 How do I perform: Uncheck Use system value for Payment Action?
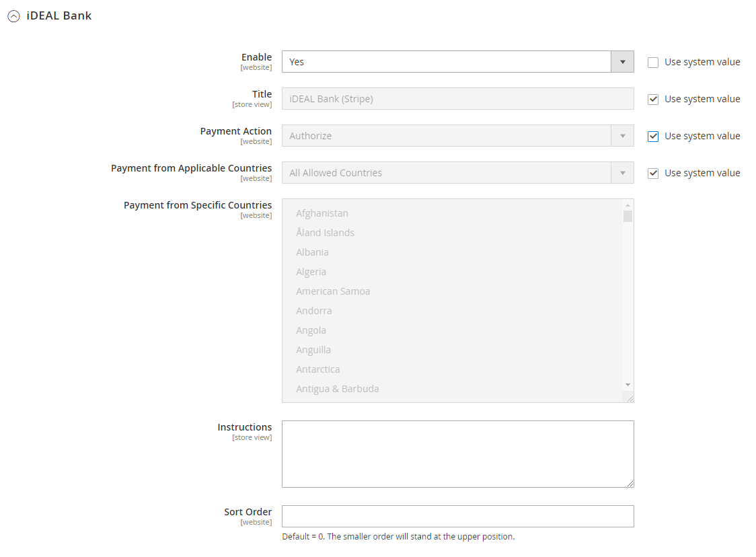[653, 137]
